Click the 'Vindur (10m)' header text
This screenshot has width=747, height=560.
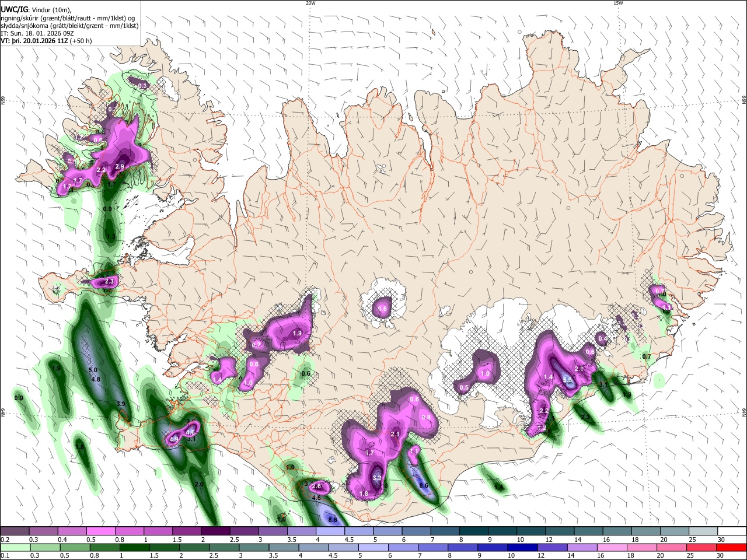tap(50, 10)
